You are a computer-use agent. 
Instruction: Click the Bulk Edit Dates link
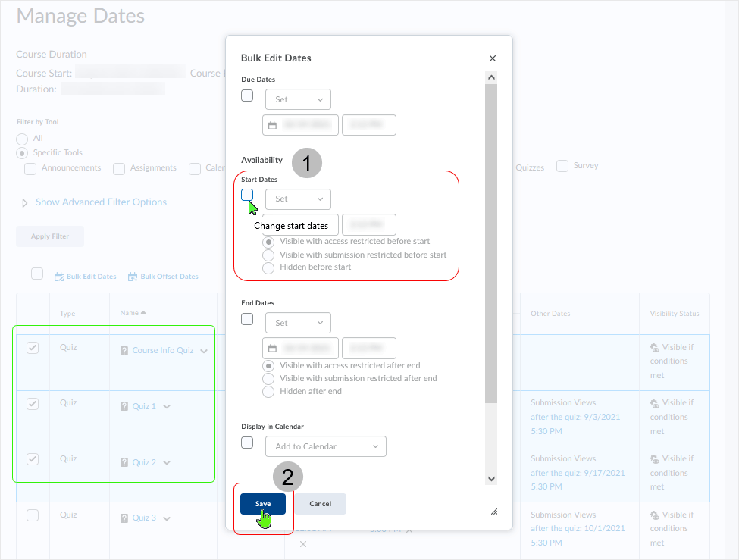pos(91,277)
